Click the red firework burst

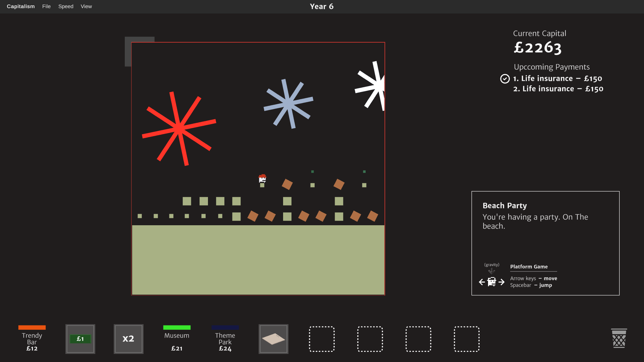point(179,129)
